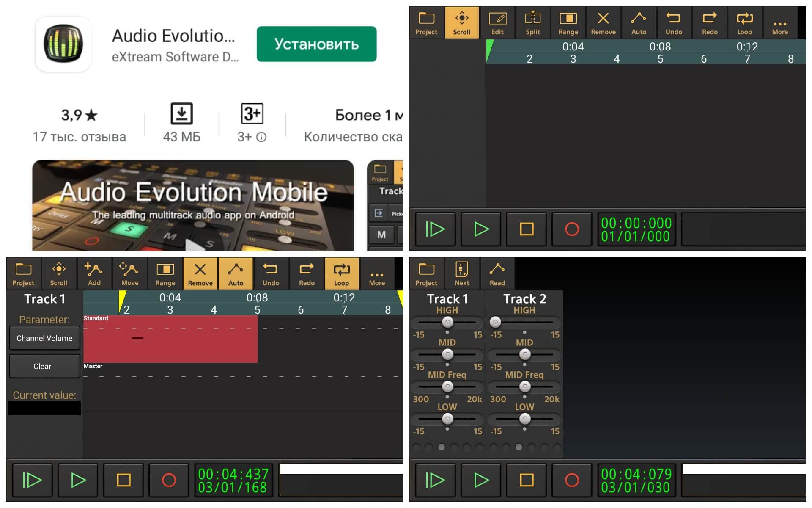The image size is (812, 508).
Task: Stop playback in automation editor transport
Action: coord(123,480)
